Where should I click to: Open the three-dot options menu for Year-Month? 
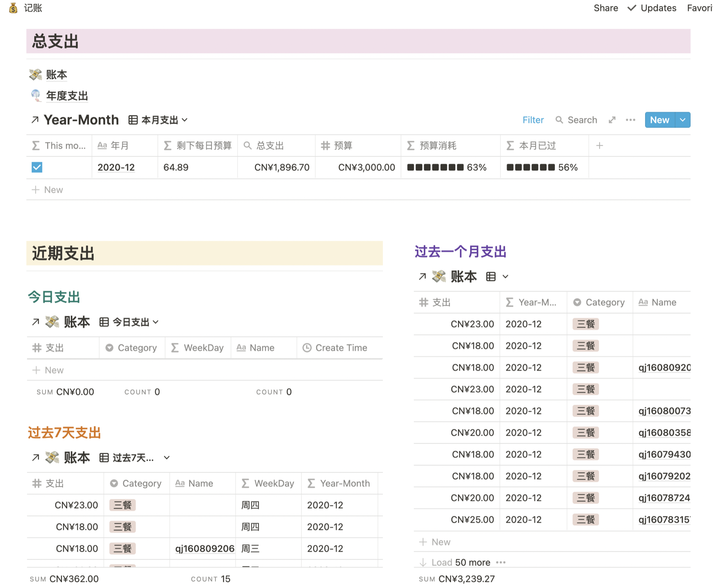coord(630,120)
